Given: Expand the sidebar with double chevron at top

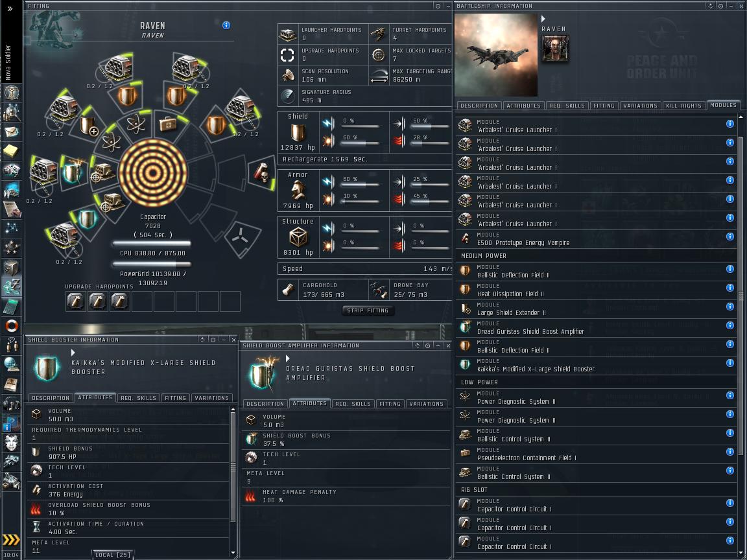Looking at the screenshot, I should tap(10, 8).
